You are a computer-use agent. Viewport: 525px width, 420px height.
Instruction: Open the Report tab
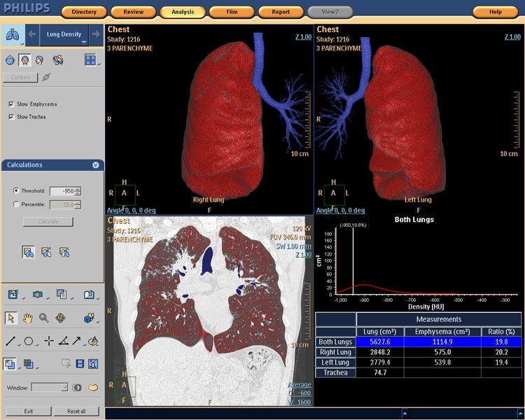(281, 12)
